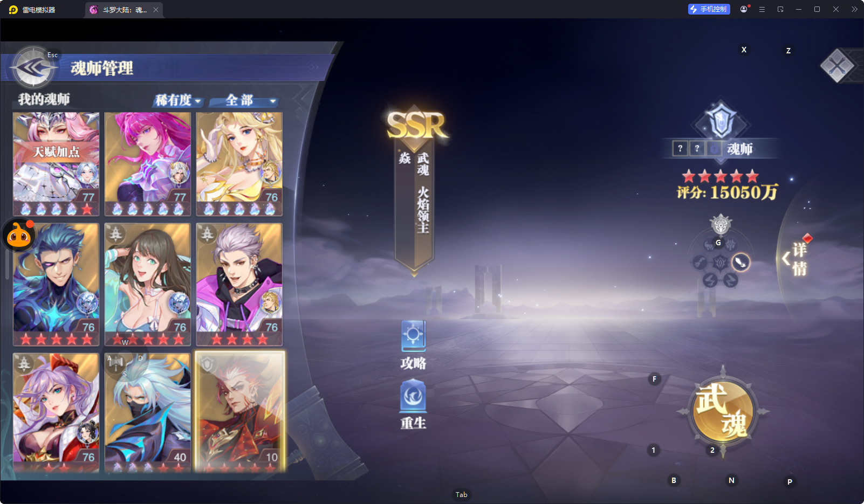Close the panel with the diamond X button
This screenshot has height=504, width=864.
click(x=837, y=66)
